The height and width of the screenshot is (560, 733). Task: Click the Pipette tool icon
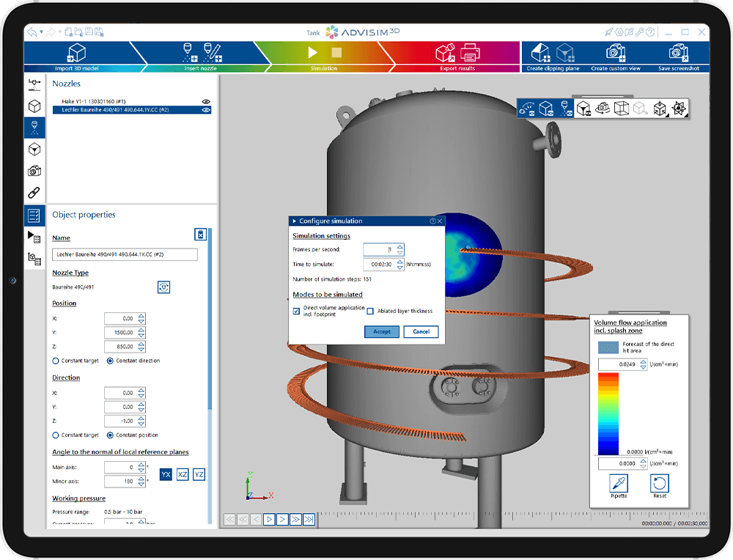pyautogui.click(x=619, y=483)
